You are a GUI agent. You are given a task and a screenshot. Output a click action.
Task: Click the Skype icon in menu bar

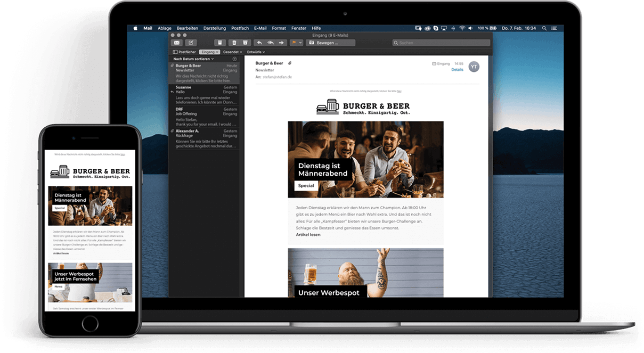pos(436,28)
